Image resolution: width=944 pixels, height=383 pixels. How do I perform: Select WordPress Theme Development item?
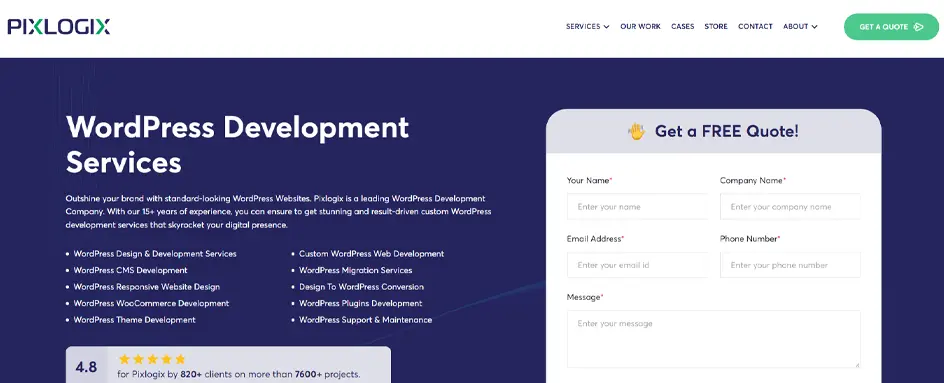pos(134,320)
